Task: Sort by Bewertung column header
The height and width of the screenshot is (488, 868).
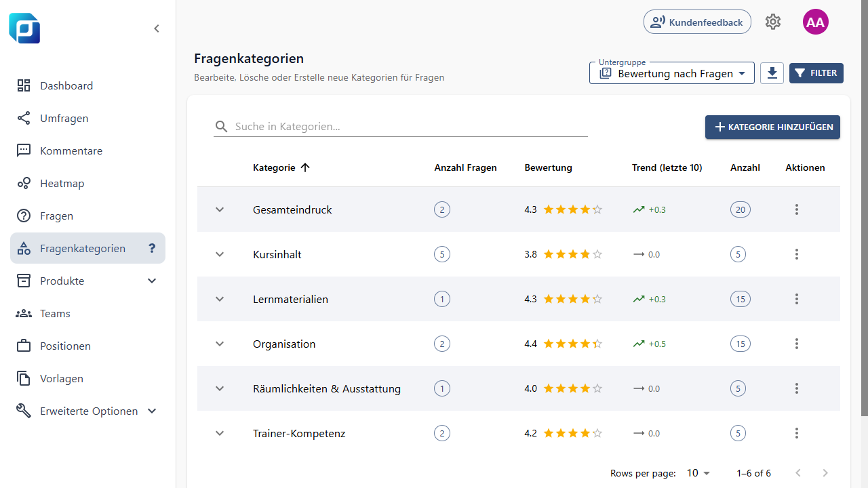Action: [x=548, y=167]
